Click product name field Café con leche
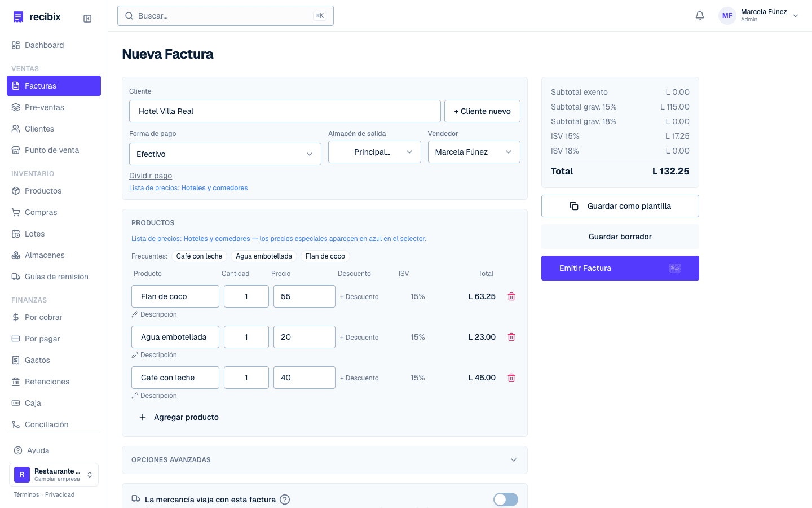 tap(175, 378)
